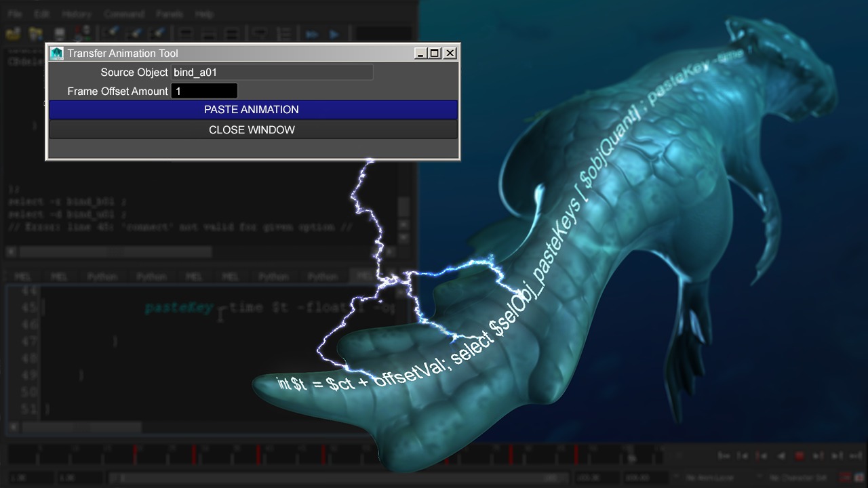Click the go-to-end playback button
This screenshot has width=868, height=488.
[x=856, y=456]
